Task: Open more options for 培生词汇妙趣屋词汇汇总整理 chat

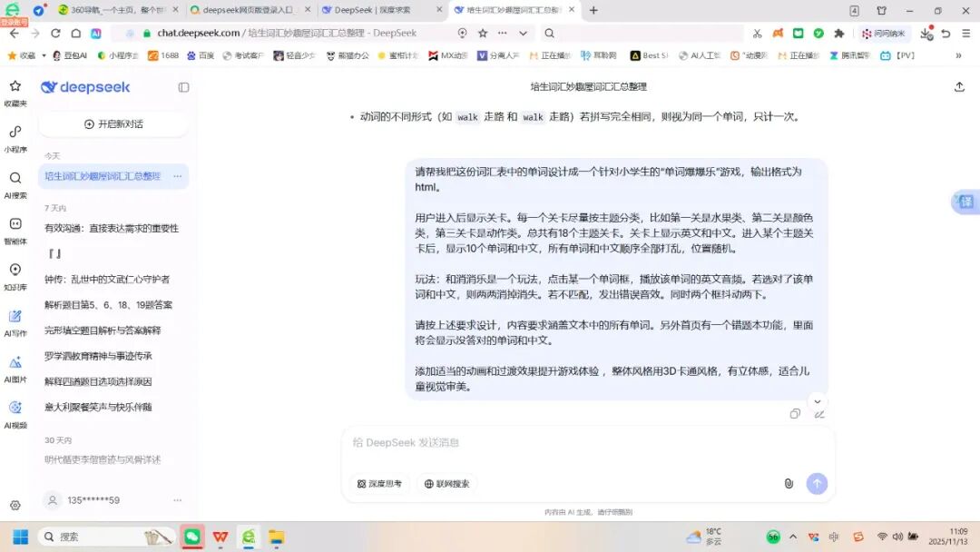Action: pos(179,176)
